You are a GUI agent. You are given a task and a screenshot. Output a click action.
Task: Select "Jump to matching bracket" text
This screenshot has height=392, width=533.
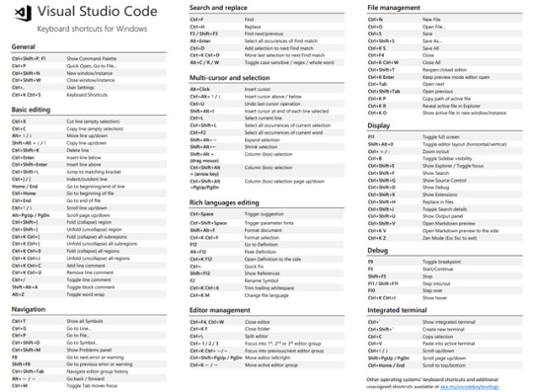[x=94, y=172]
